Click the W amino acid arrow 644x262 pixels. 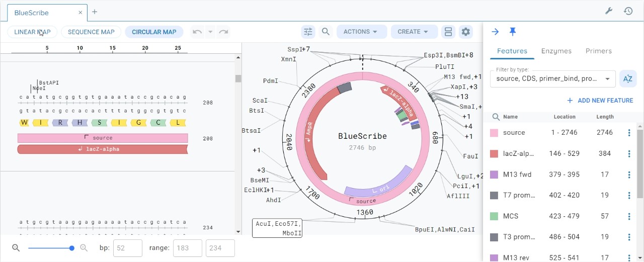tap(25, 123)
